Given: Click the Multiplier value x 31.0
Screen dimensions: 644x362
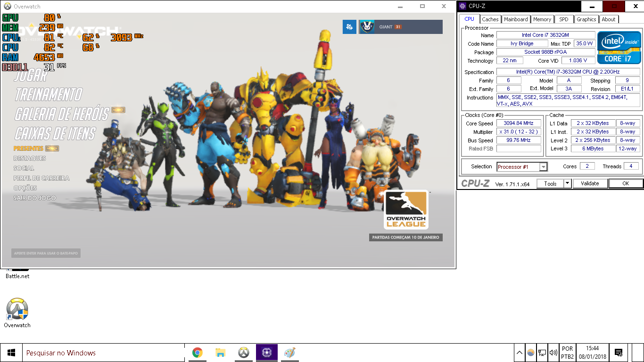Looking at the screenshot, I should coord(519,132).
